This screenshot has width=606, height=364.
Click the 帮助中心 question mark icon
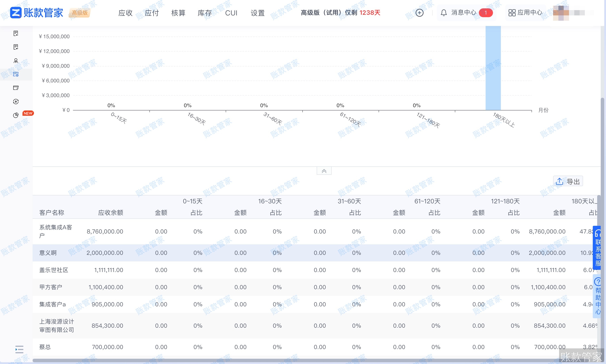point(598,282)
